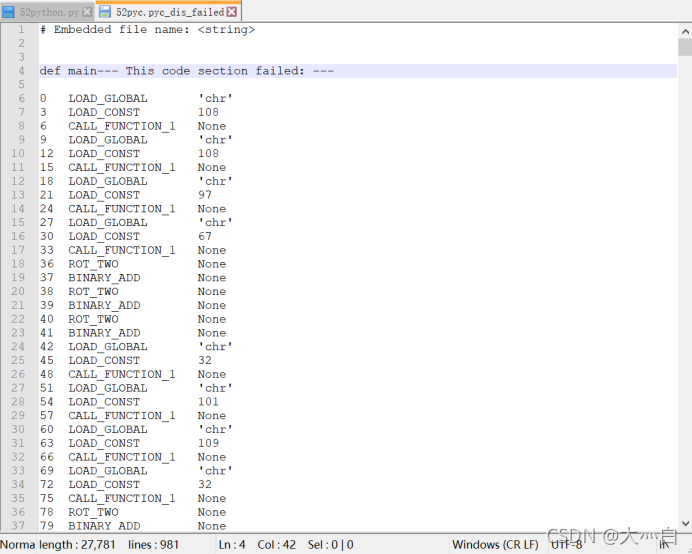
Task: Click the 'Col : 42' status bar field
Action: point(277,545)
